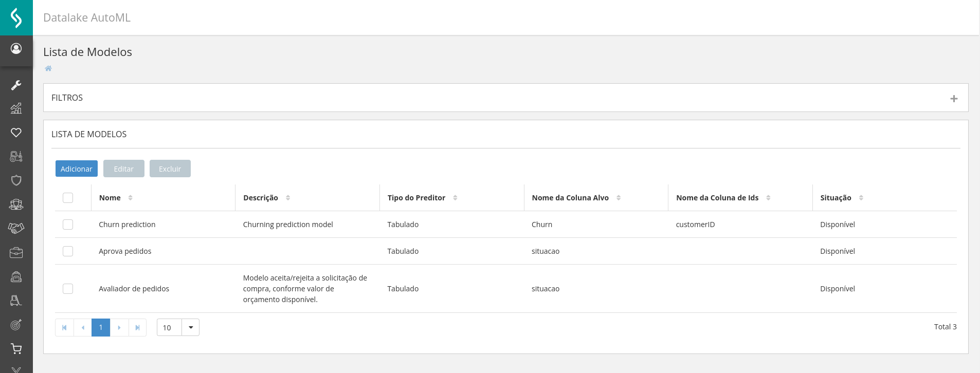This screenshot has width=980, height=373.
Task: Jump to the last page arrow
Action: pyautogui.click(x=137, y=327)
